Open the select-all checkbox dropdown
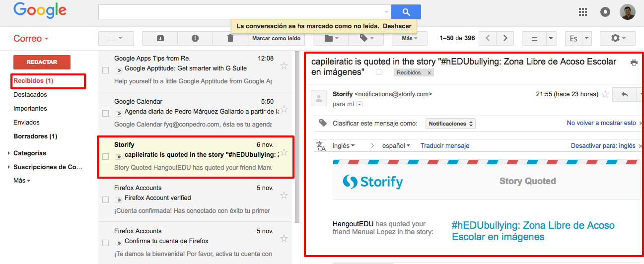This screenshot has height=264, width=644. click(120, 38)
